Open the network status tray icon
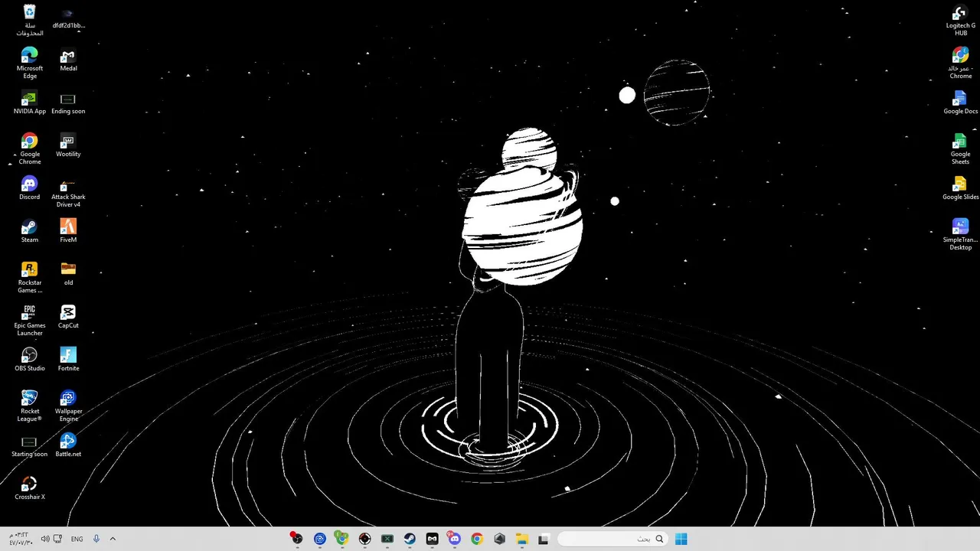 click(57, 539)
